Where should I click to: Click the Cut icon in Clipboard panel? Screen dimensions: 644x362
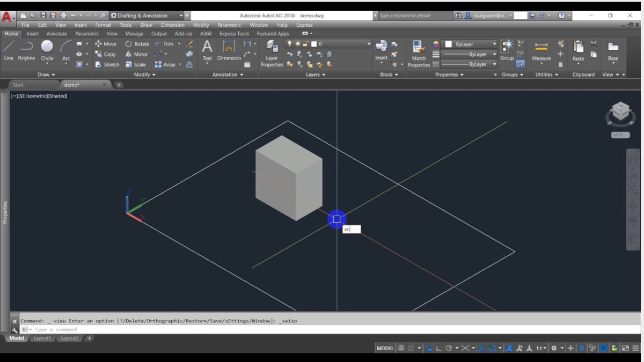click(594, 44)
